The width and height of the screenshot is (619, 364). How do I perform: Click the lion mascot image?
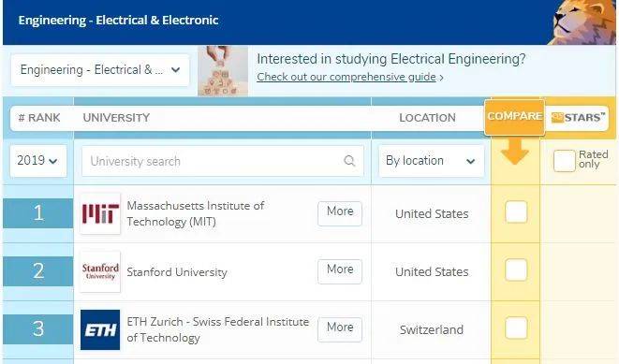click(582, 22)
